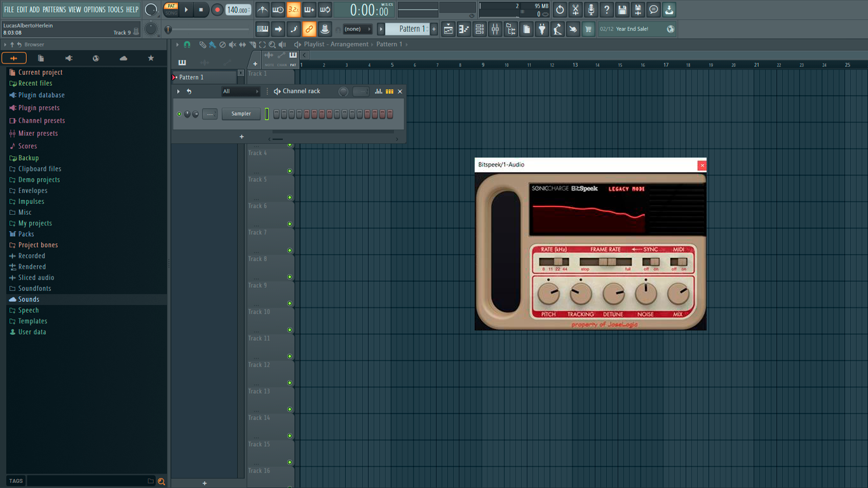
Task: Open the Playlist view icon
Action: pyautogui.click(x=449, y=29)
